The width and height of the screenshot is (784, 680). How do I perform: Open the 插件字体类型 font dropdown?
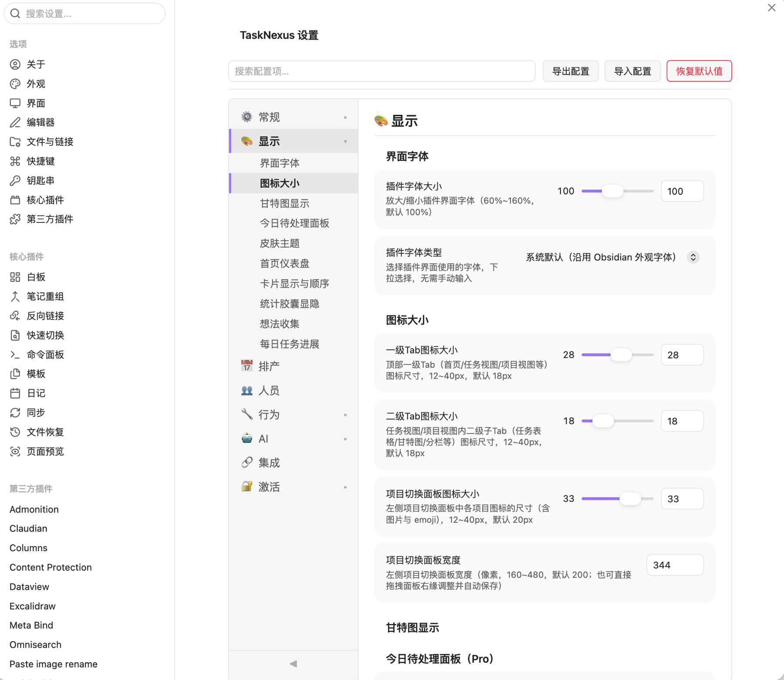(612, 257)
